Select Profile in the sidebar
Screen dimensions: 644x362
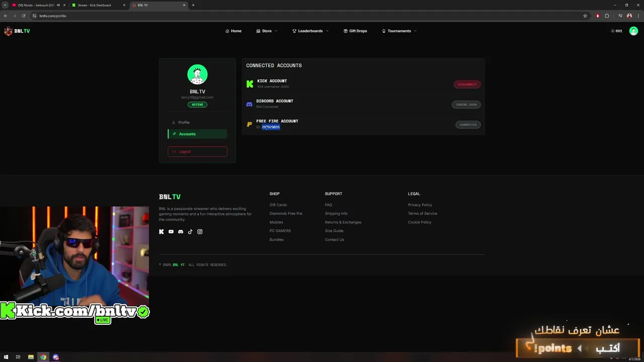[197, 123]
